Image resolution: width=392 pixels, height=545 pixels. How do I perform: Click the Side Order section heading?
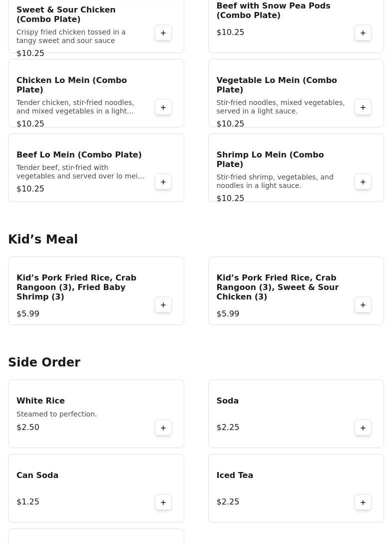[x=44, y=362]
